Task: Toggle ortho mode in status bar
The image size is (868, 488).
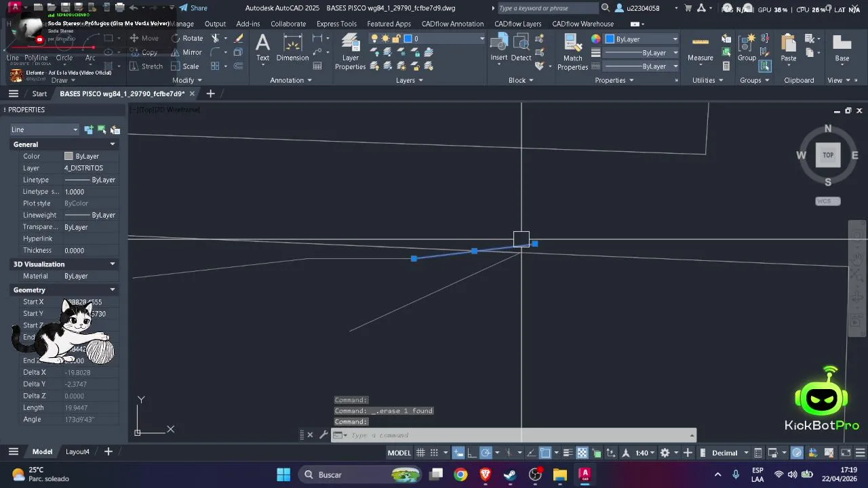Action: (472, 453)
